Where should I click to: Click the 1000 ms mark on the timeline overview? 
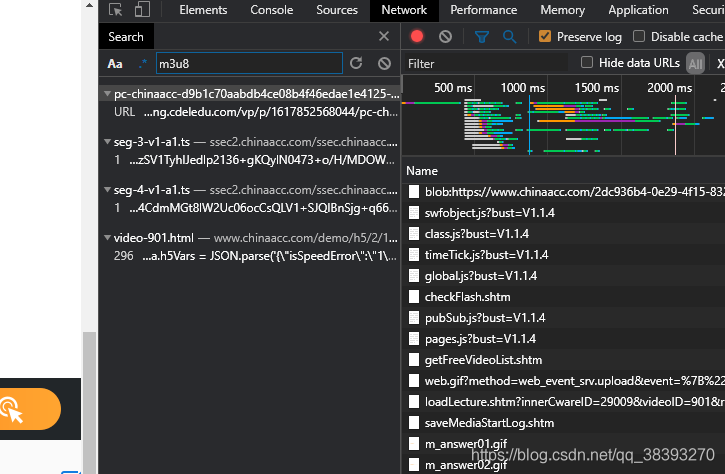click(x=522, y=87)
